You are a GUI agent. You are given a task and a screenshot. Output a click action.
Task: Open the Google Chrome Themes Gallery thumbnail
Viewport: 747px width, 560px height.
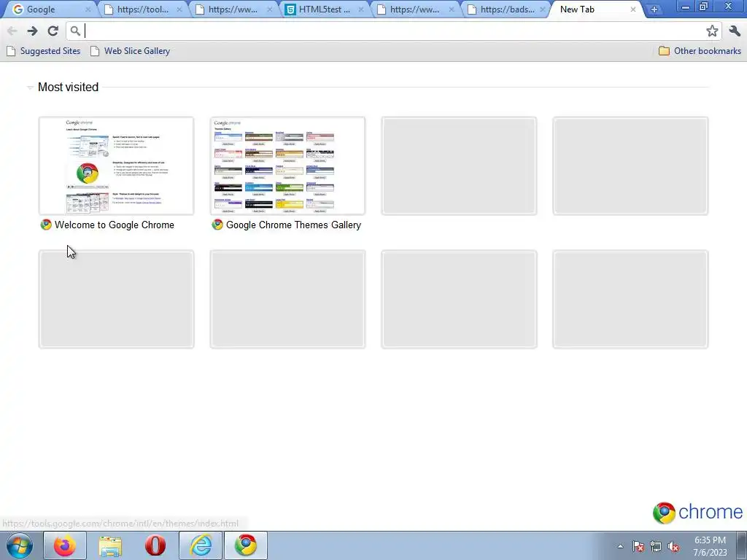click(287, 166)
